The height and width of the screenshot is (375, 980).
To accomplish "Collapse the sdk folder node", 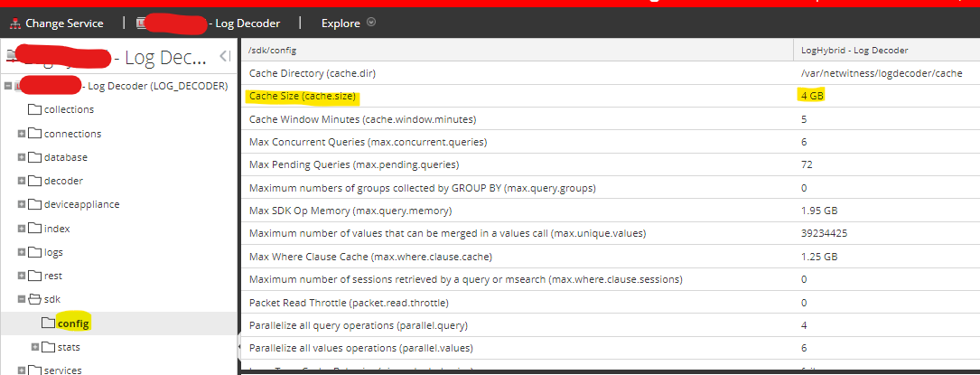I will 22,299.
